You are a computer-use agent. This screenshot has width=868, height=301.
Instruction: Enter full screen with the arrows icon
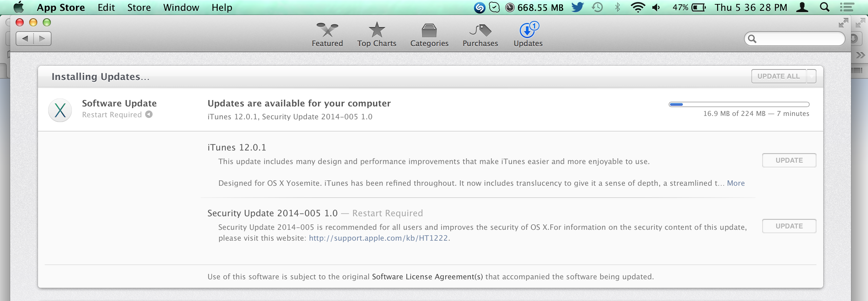pyautogui.click(x=843, y=23)
